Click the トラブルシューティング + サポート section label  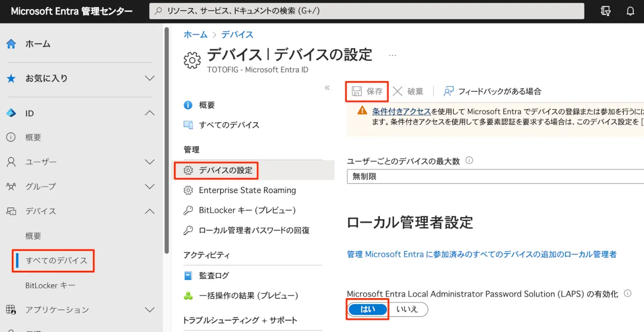[240, 320]
